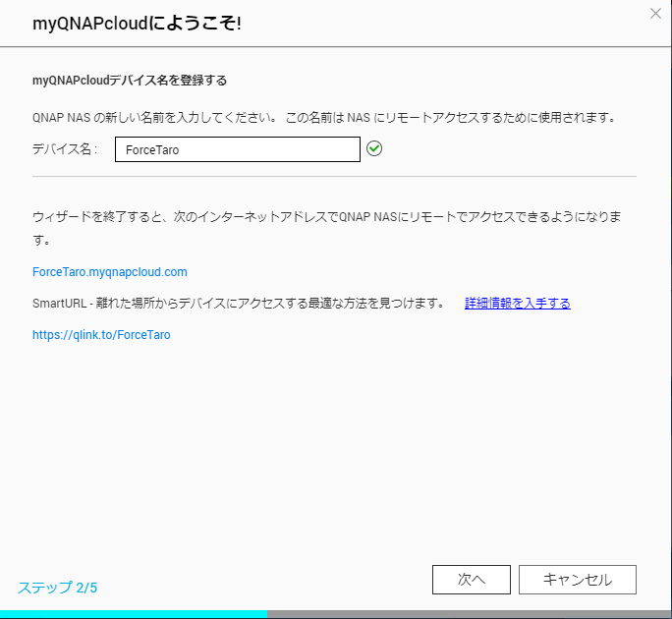Click the horizontal separator below device name
Screen dimensions: 672x619
(334, 177)
